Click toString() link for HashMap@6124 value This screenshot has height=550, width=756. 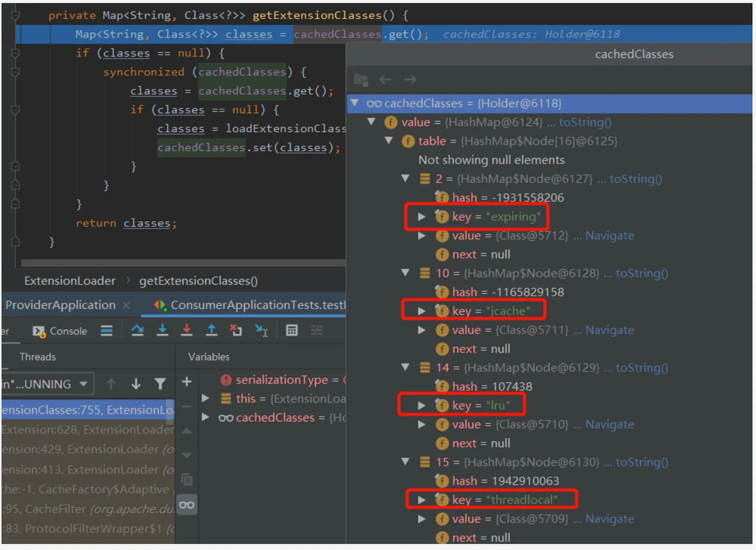tap(585, 122)
